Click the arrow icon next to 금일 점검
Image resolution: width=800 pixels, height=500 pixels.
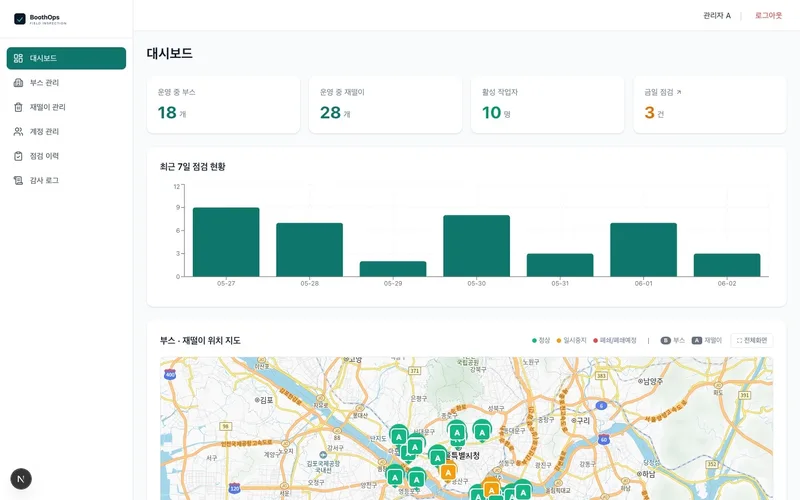tap(679, 92)
